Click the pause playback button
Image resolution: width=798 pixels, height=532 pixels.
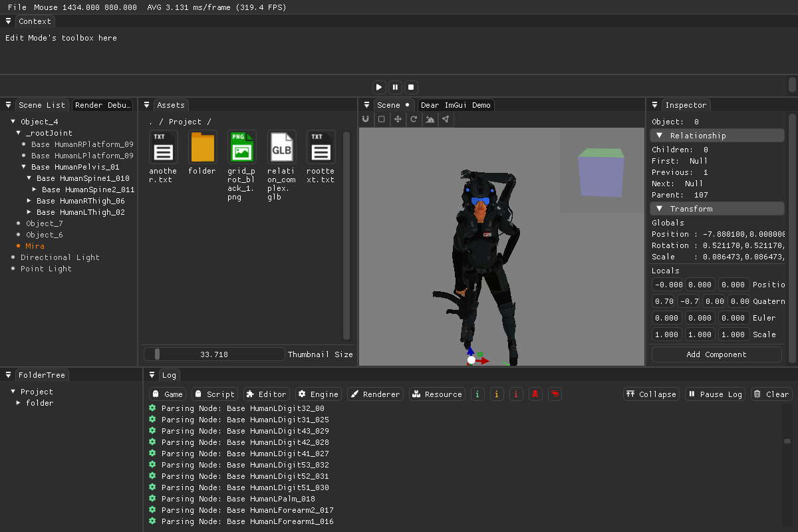coord(395,86)
